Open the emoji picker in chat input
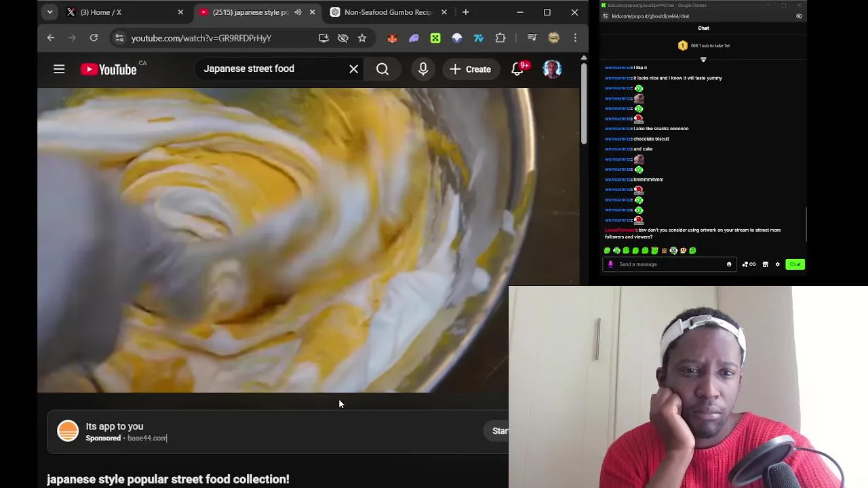This screenshot has height=488, width=868. 729,264
